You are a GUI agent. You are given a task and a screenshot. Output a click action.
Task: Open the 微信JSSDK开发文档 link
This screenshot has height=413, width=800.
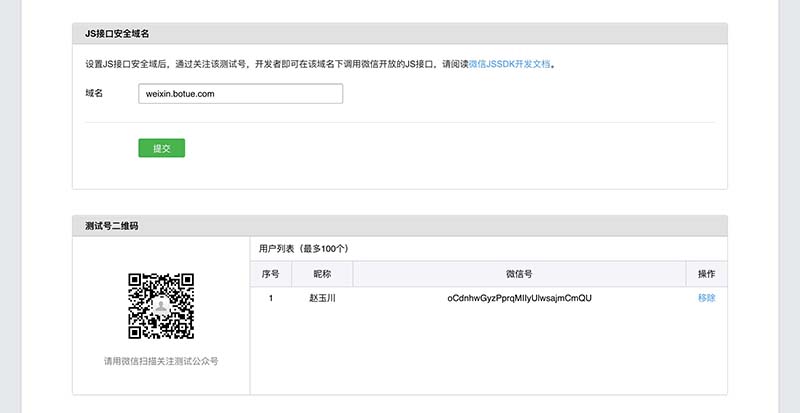coord(510,64)
